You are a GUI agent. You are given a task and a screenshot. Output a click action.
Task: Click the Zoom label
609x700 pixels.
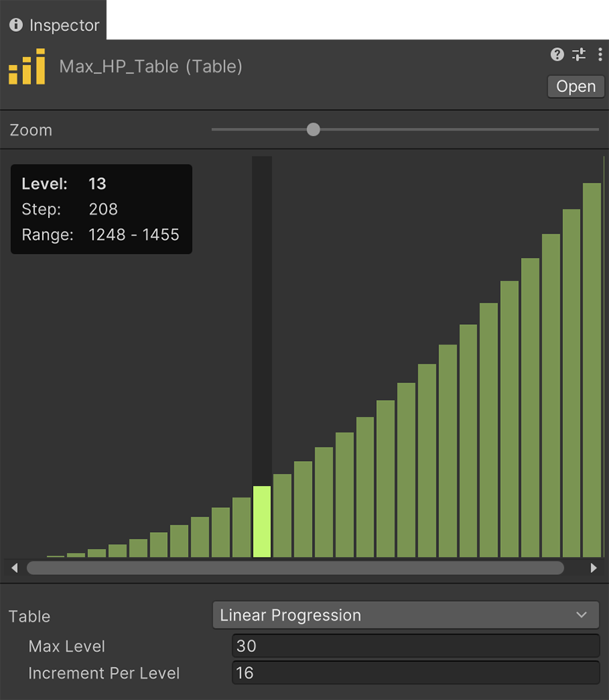coord(30,131)
